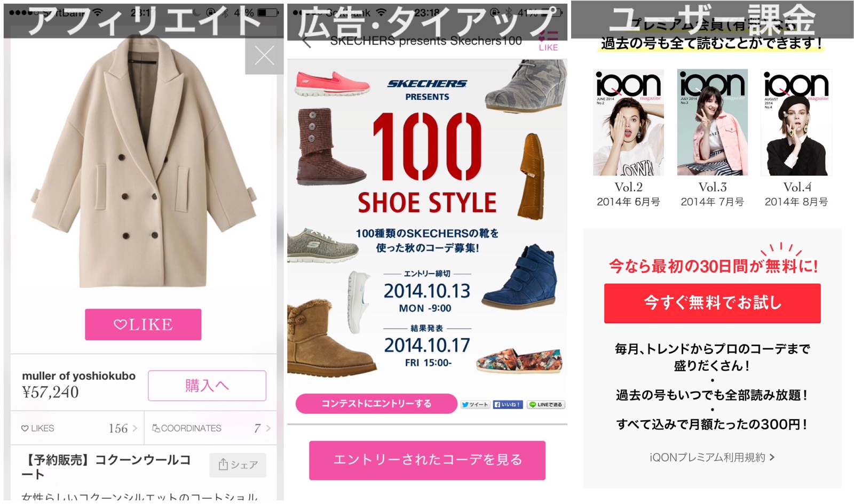
Task: Open iQON Vol.2 June magazine cover
Action: pos(628,122)
